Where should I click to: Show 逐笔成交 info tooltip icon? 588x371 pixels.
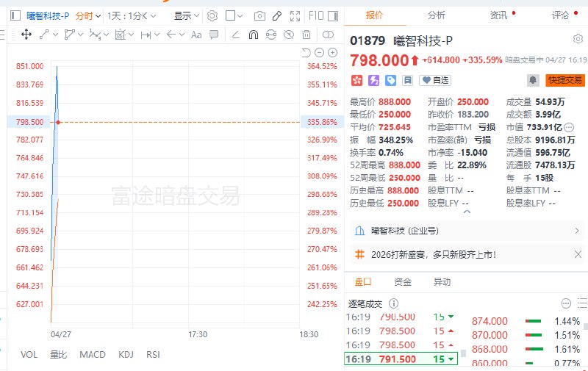coord(393,303)
